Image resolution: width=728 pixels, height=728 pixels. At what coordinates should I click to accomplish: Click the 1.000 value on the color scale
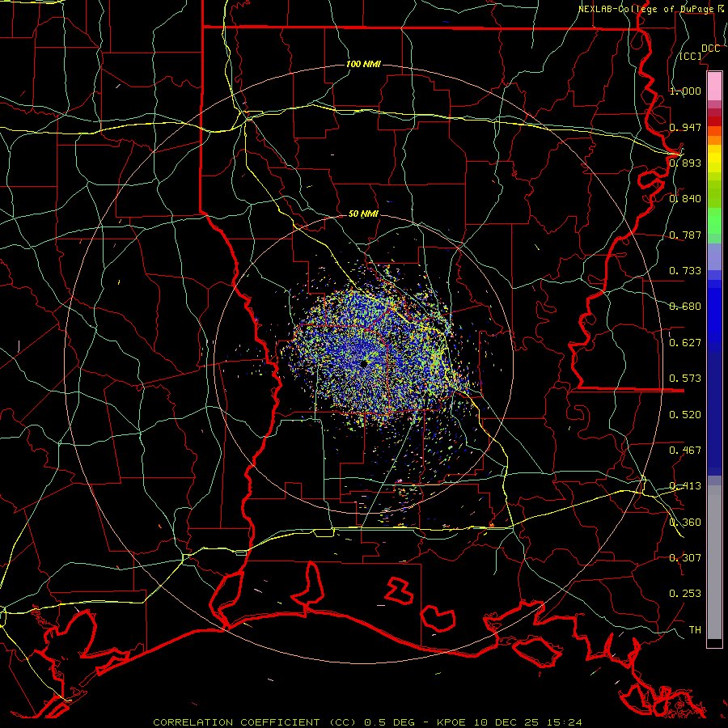tap(685, 91)
